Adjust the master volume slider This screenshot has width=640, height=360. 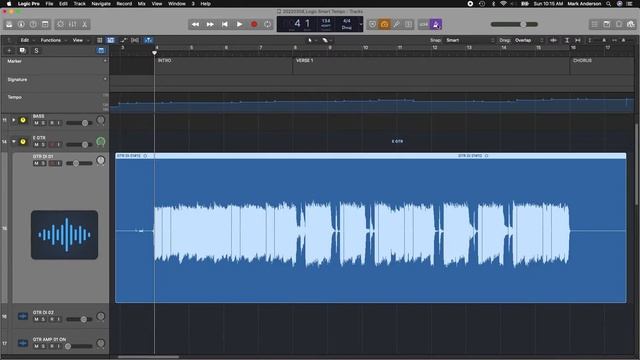514,24
